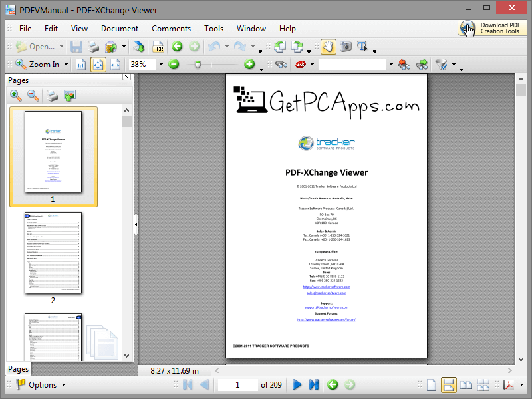Viewport: 532px width, 399px height.
Task: Set zoom to Actual Size 1:1
Action: tap(80, 65)
